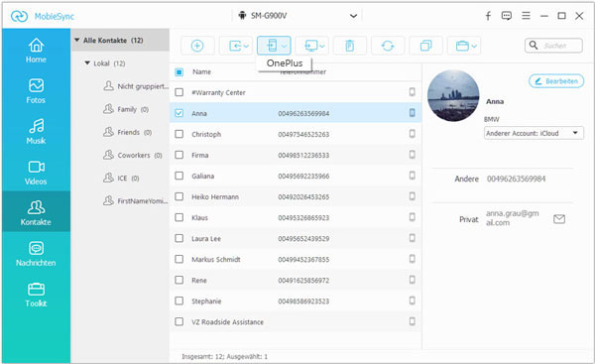Open the Musik section in sidebar
595x364 pixels.
click(x=36, y=131)
